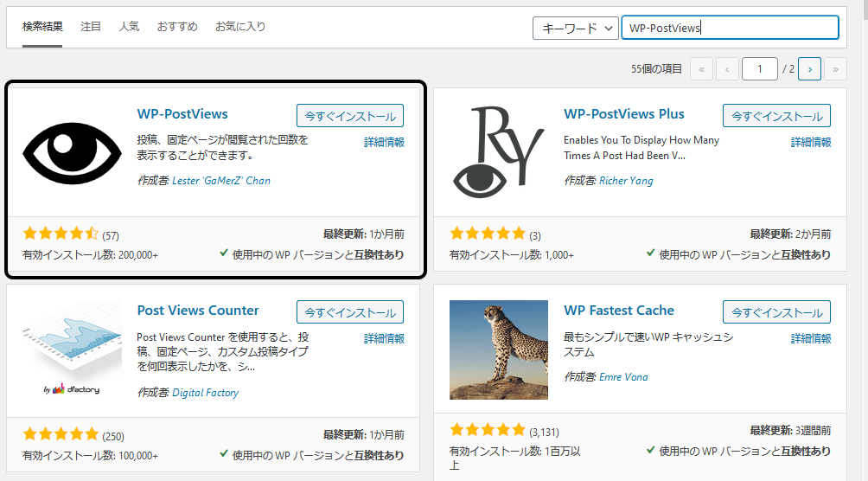Open 詳細情報 for WP Fastest Cache
The width and height of the screenshot is (868, 481).
[x=811, y=338]
